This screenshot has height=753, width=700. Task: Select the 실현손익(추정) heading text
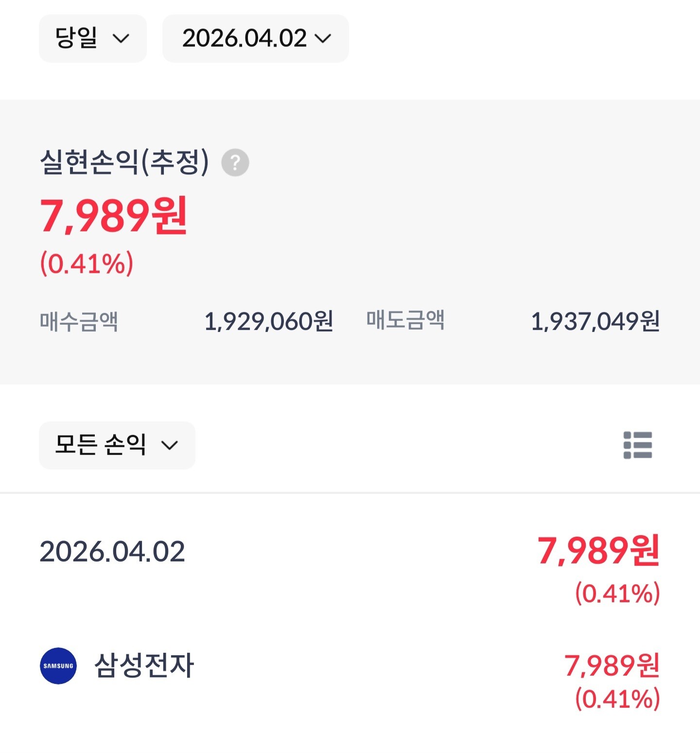coord(124,162)
